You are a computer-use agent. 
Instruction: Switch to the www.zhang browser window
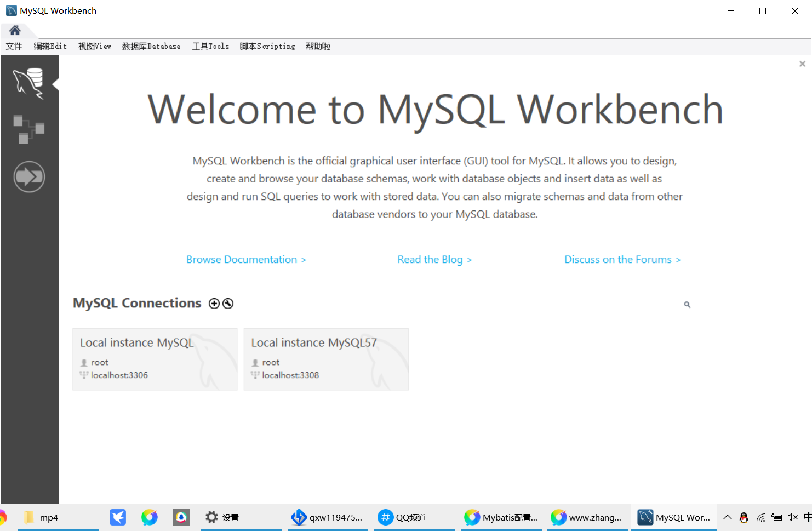587,517
